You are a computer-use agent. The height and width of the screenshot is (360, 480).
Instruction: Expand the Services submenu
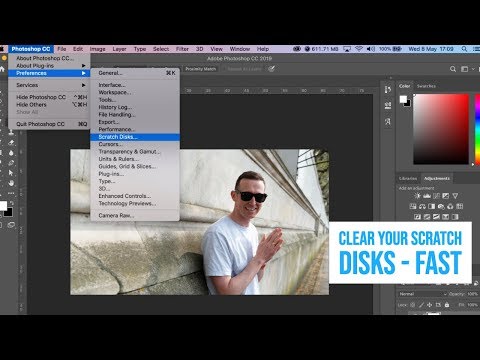click(49, 85)
